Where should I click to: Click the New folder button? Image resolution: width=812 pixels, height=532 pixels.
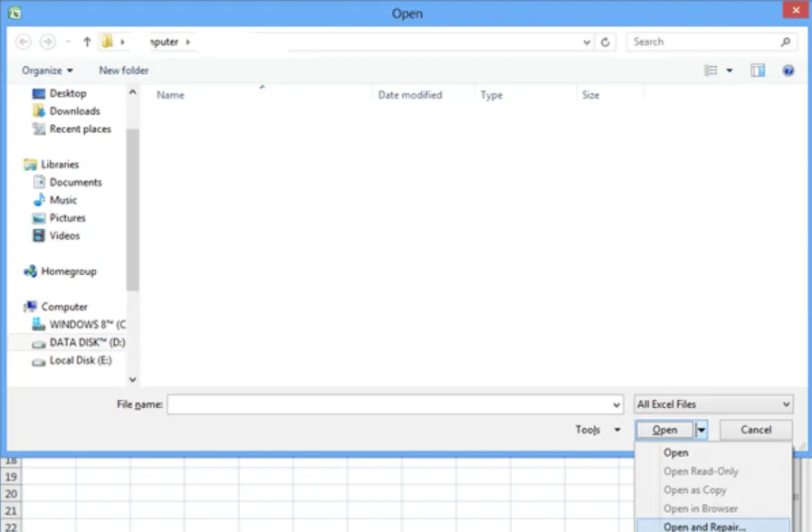click(x=124, y=71)
